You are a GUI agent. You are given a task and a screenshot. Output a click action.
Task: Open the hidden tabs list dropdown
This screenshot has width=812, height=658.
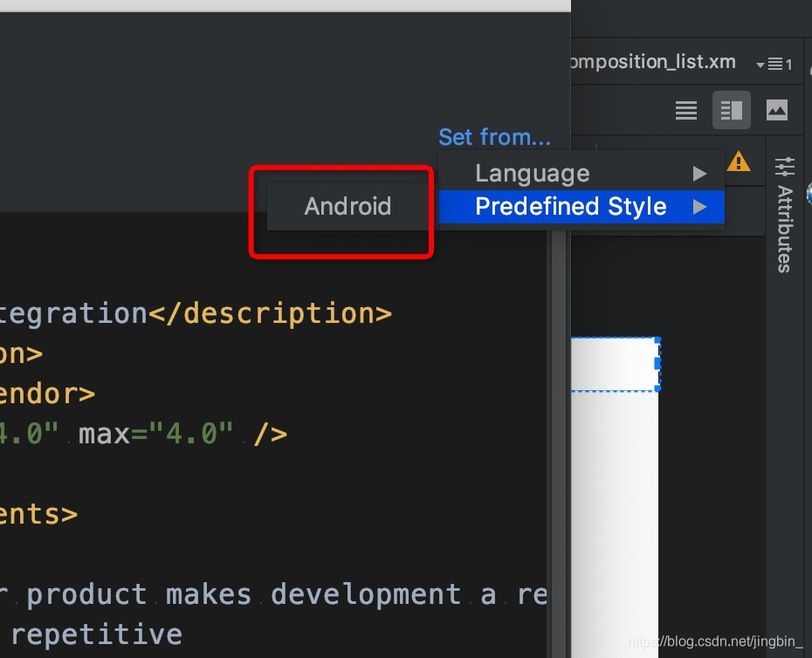(774, 65)
